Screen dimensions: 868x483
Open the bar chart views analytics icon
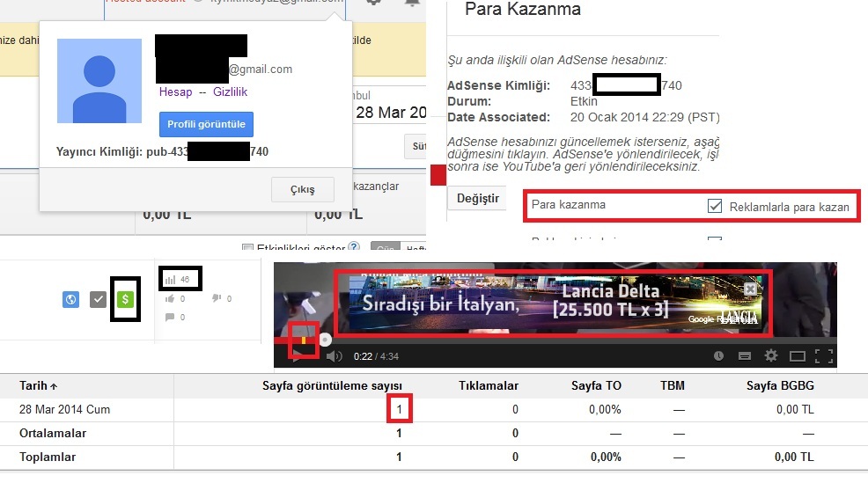(171, 280)
